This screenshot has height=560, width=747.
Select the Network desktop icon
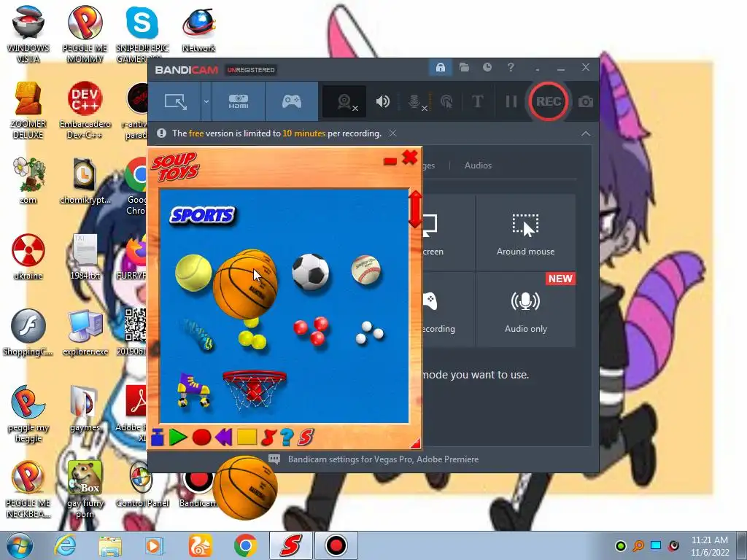198,28
